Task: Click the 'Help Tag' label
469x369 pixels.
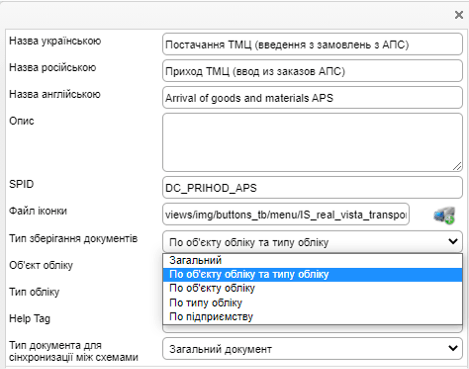Action: point(30,319)
